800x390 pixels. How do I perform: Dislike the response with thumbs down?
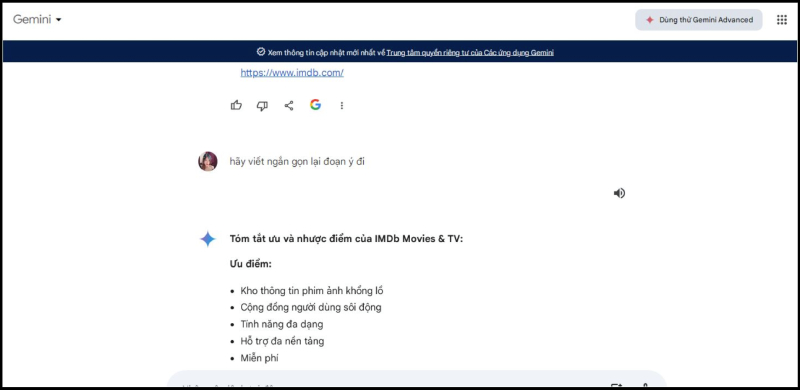click(262, 106)
